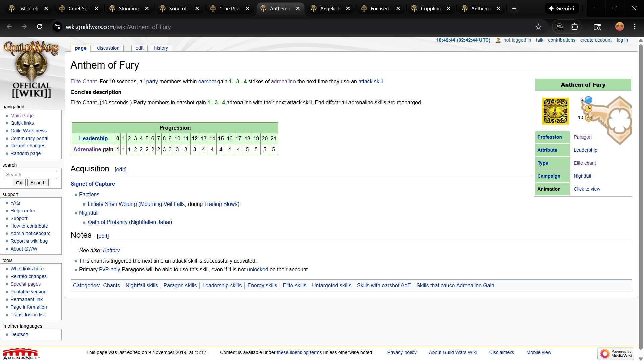This screenshot has width=644, height=362.
Task: Open the Signet of Capture link
Action: point(93,184)
